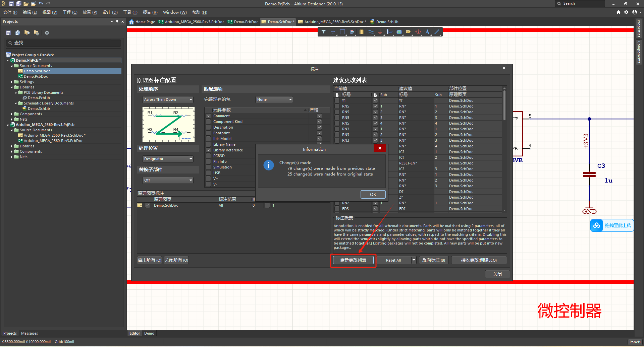
Task: Toggle the Component Kind parameter checkbox
Action: point(208,122)
